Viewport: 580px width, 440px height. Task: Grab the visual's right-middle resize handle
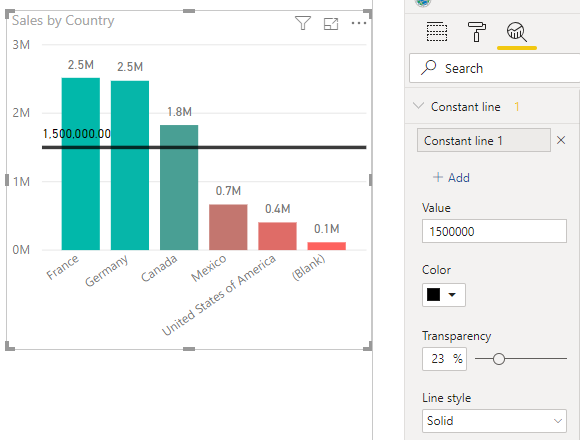point(371,180)
